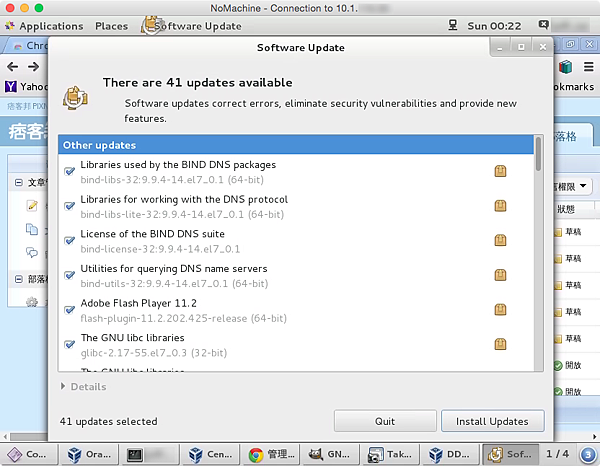Click the Quit button

tap(385, 421)
